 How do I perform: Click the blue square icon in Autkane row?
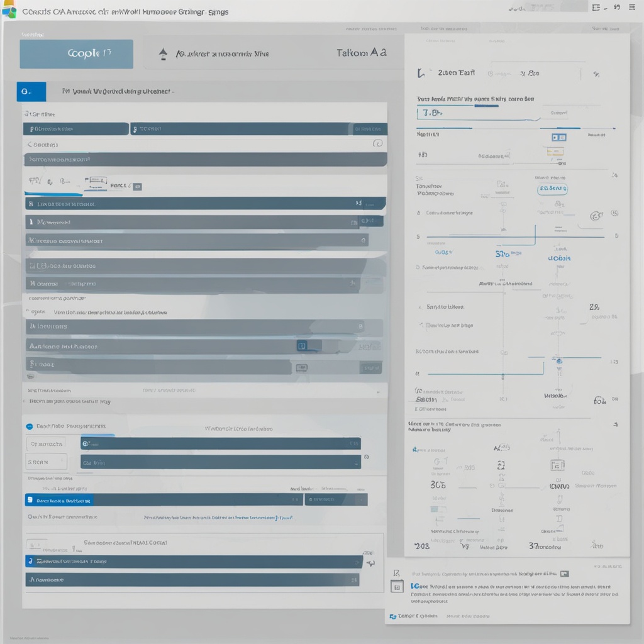pyautogui.click(x=301, y=346)
